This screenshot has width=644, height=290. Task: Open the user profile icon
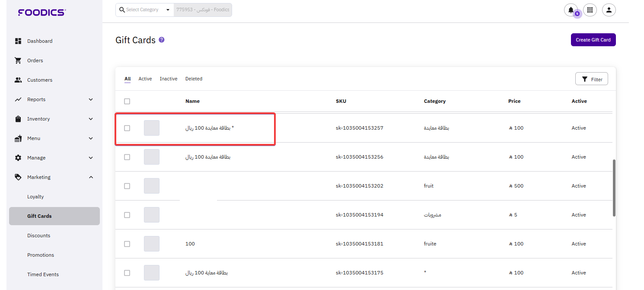(x=609, y=10)
